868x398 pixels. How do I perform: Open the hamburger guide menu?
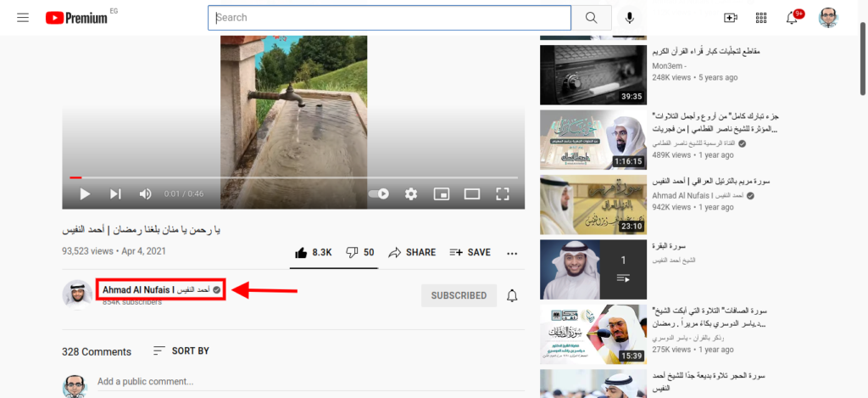23,18
